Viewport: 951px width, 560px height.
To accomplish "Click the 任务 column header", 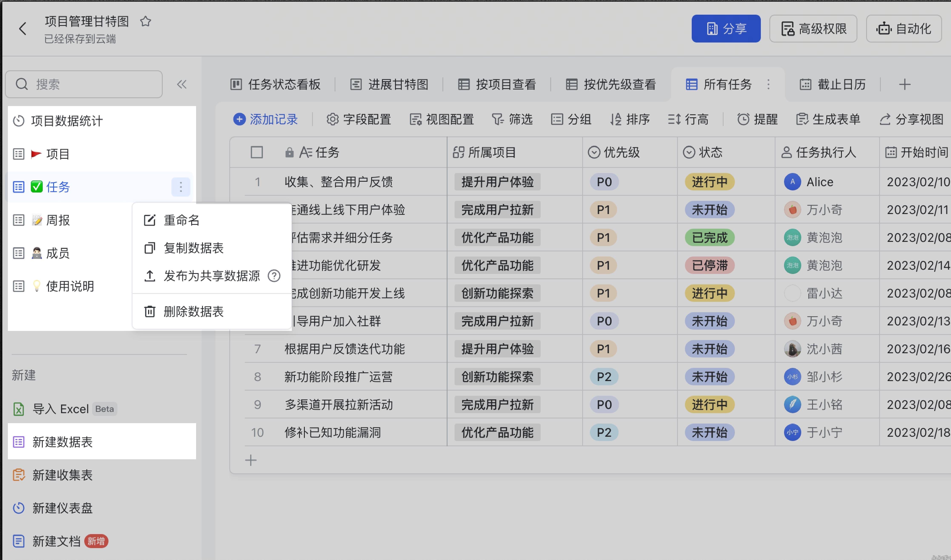I will pyautogui.click(x=346, y=152).
